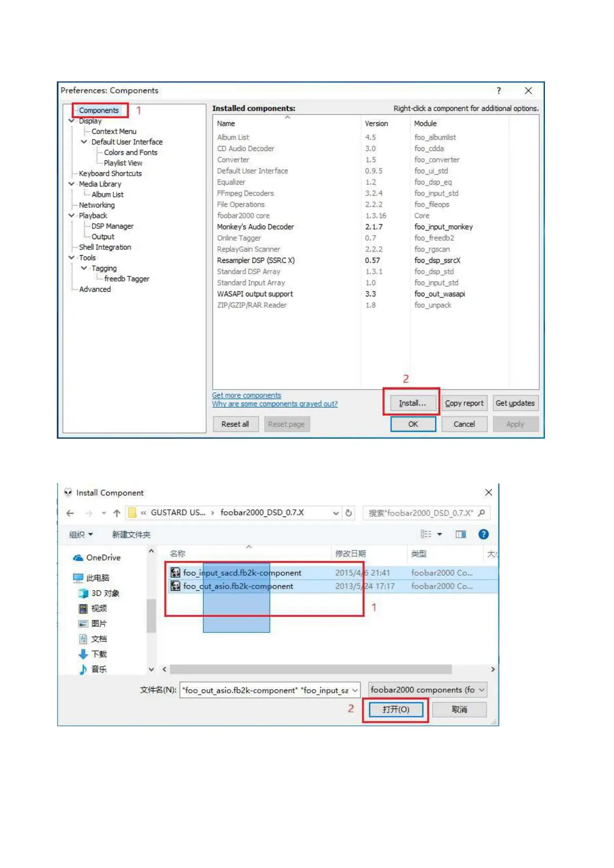Collapse the Display tree node
The width and height of the screenshot is (614, 868).
click(71, 121)
